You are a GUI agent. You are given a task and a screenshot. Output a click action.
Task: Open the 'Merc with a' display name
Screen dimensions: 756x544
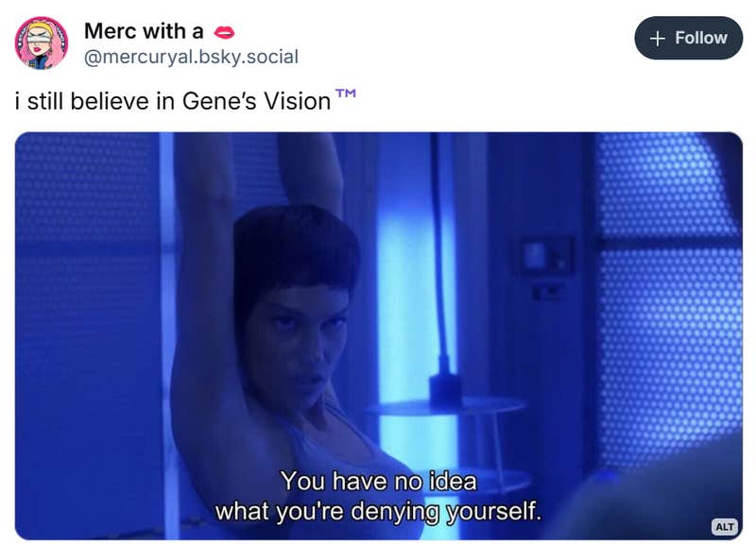[144, 31]
